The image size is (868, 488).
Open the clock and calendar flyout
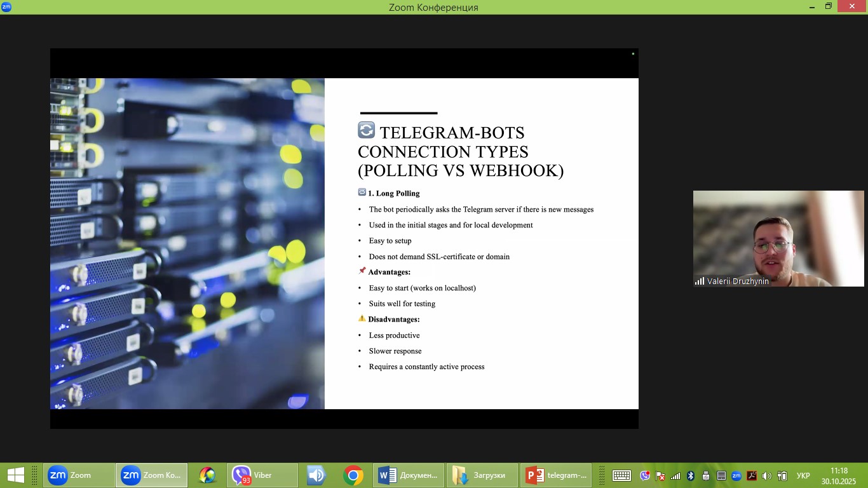(x=839, y=476)
